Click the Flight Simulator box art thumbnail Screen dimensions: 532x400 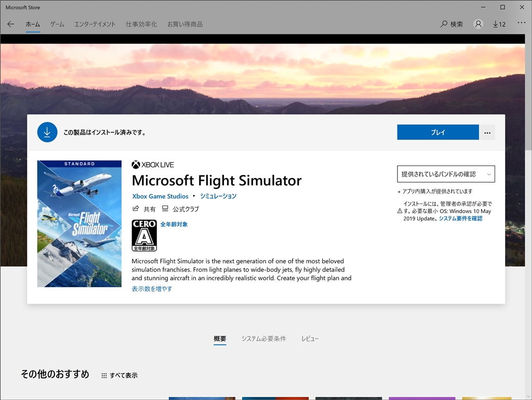point(79,224)
